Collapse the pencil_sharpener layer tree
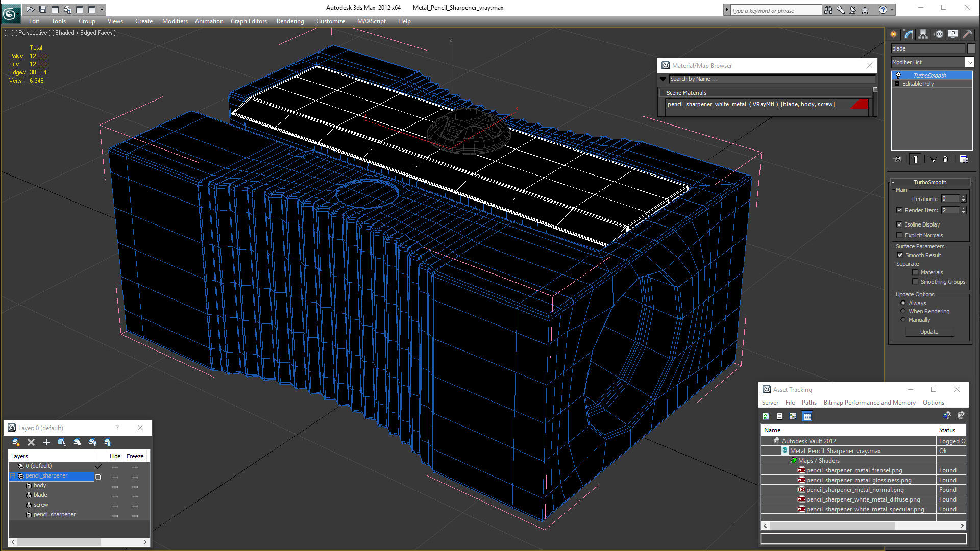 [x=13, y=476]
